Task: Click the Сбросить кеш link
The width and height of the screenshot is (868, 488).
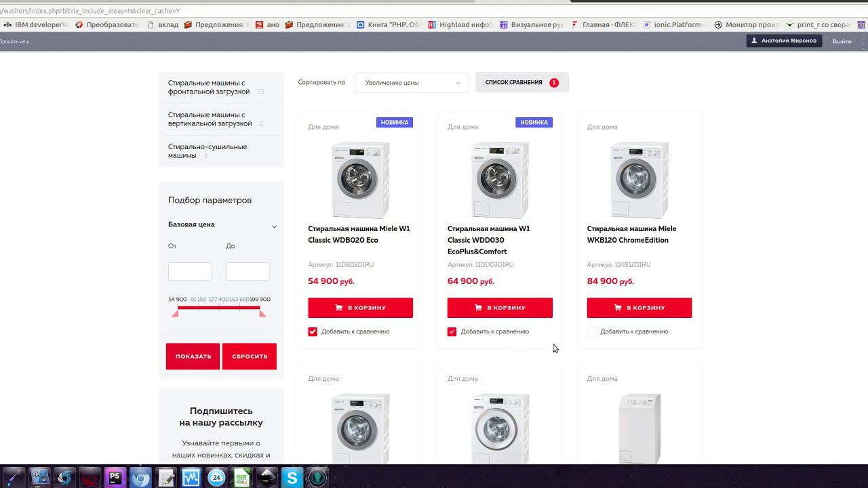Action: pos(14,41)
